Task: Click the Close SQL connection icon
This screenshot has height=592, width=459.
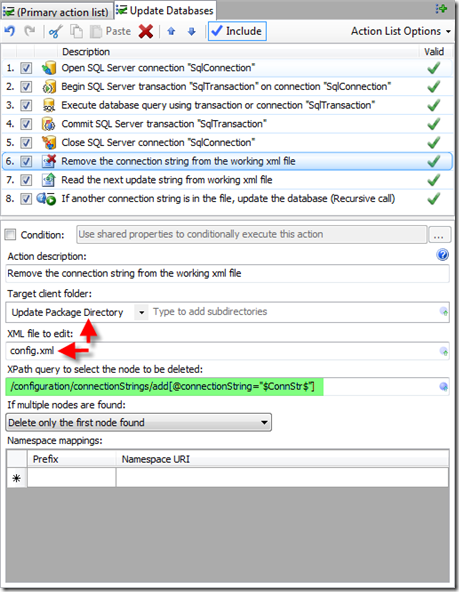Action: [49, 143]
